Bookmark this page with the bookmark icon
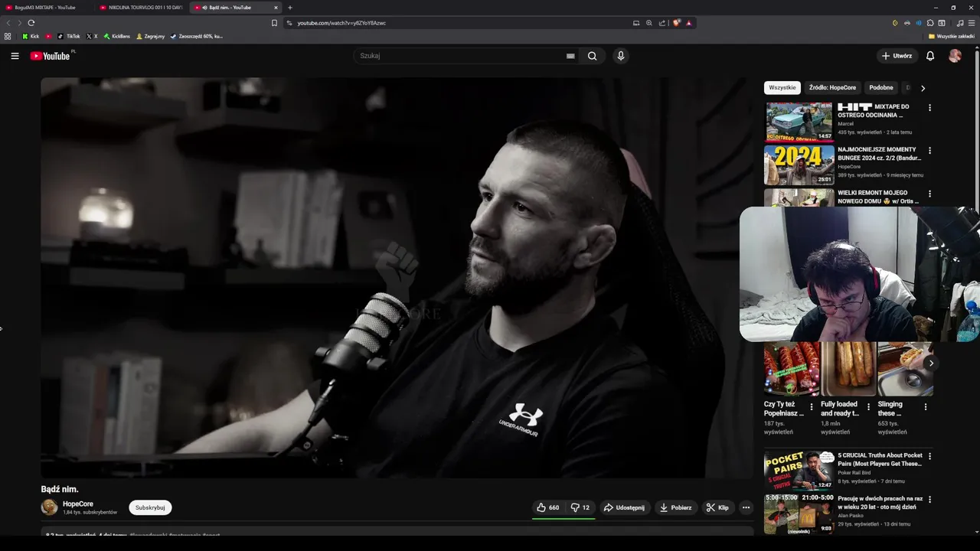Screen dimensions: 980x551 coord(274,23)
